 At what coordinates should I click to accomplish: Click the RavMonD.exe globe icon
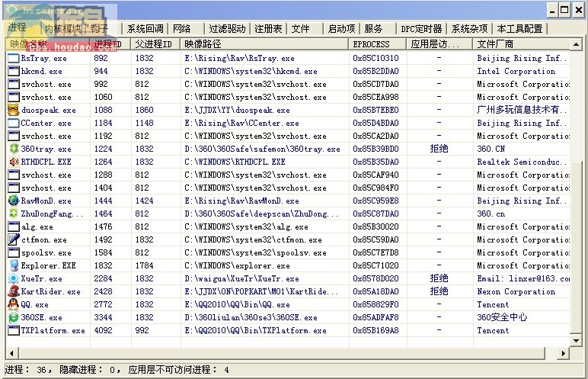point(14,201)
